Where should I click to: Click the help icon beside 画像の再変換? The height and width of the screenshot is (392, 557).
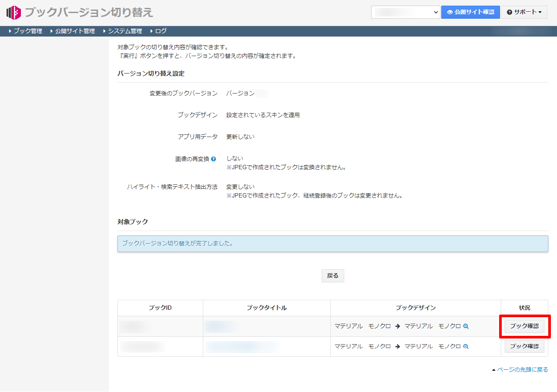(x=213, y=159)
